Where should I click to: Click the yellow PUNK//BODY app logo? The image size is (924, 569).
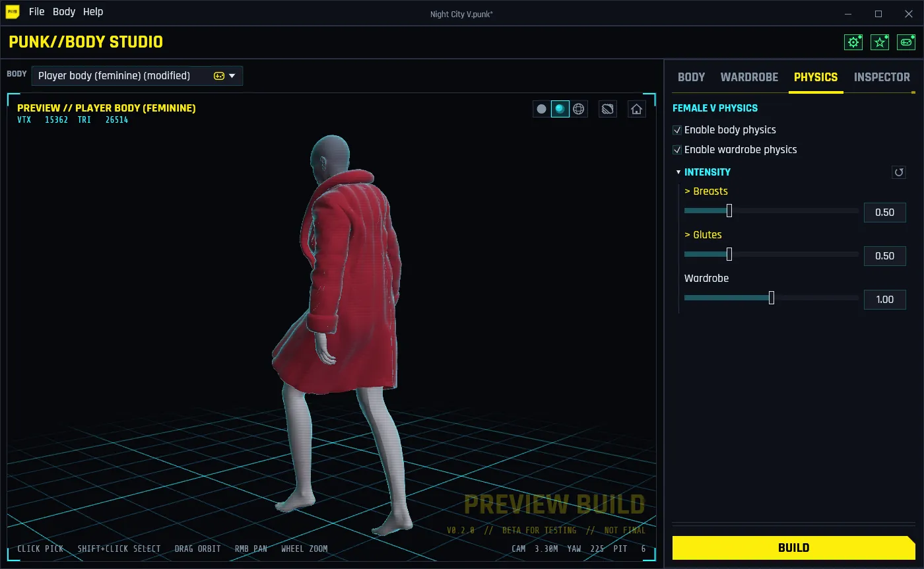click(x=13, y=12)
